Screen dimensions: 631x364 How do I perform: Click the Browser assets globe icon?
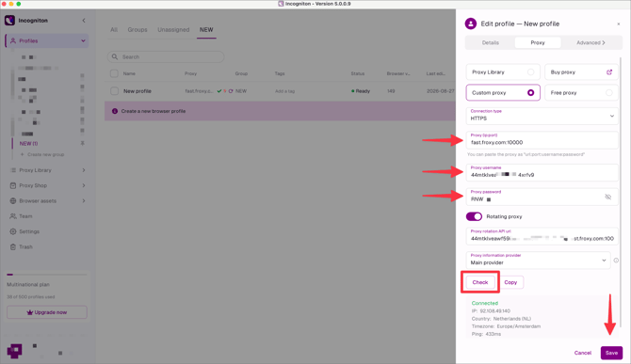click(x=13, y=200)
